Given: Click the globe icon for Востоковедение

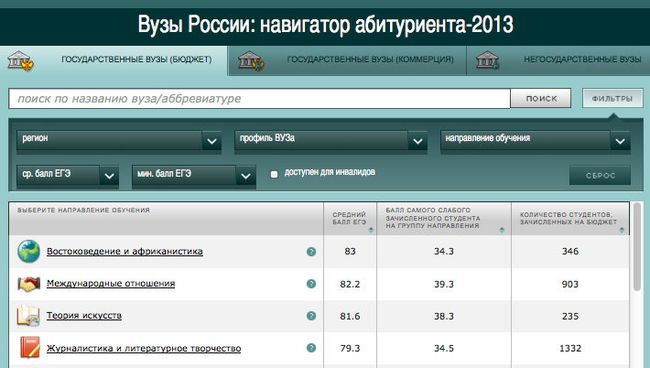Looking at the screenshot, I should pyautogui.click(x=29, y=251).
